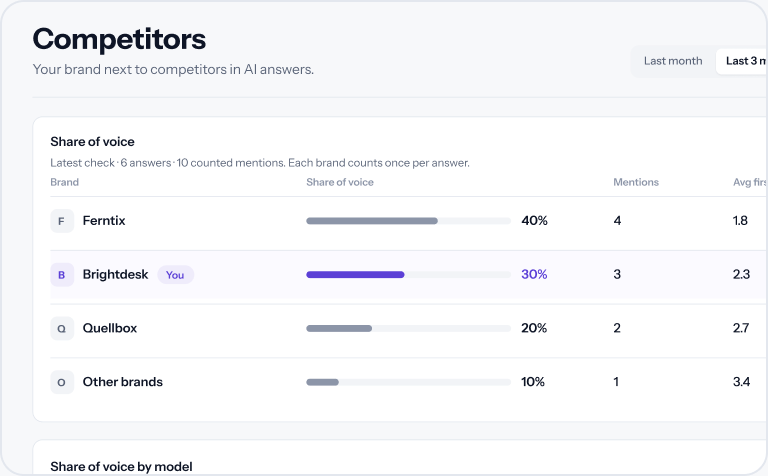
Task: Click Ferntix average position 1.8
Action: [x=740, y=220]
